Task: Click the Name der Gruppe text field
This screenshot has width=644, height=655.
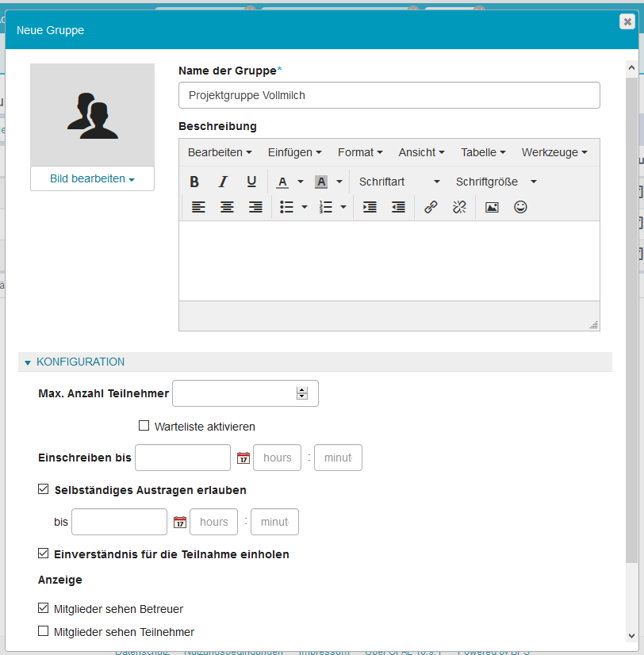Action: pyautogui.click(x=389, y=95)
